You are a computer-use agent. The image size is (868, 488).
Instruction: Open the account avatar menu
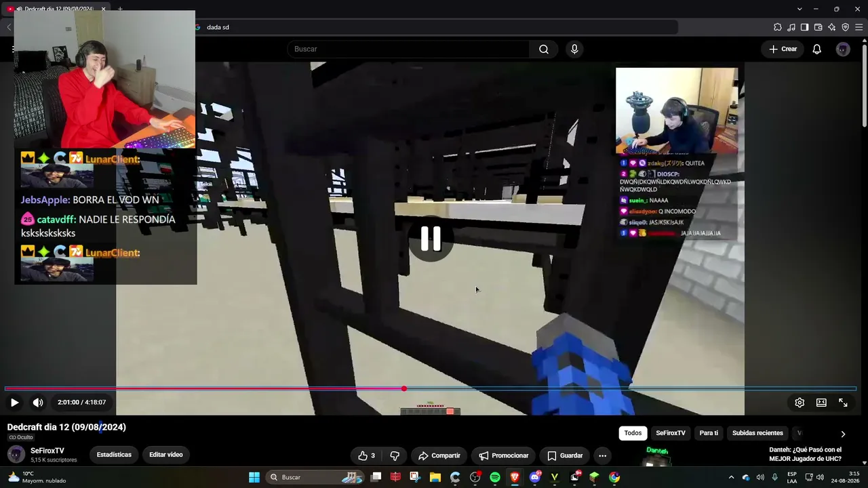click(843, 49)
